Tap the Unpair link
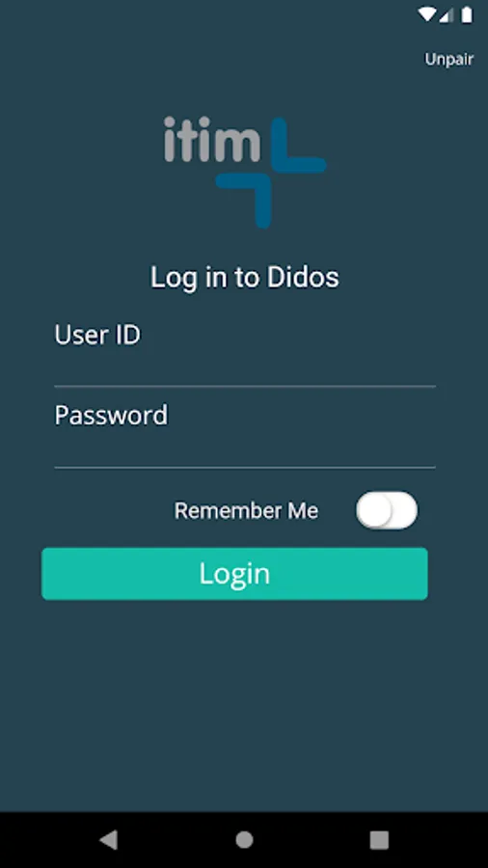Screen dimensions: 488x868 [x=448, y=59]
